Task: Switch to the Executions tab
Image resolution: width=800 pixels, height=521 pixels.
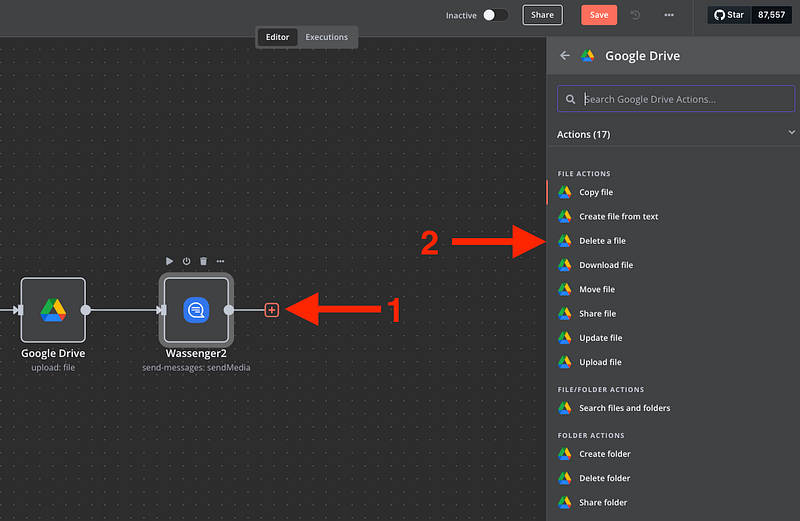Action: pyautogui.click(x=327, y=37)
